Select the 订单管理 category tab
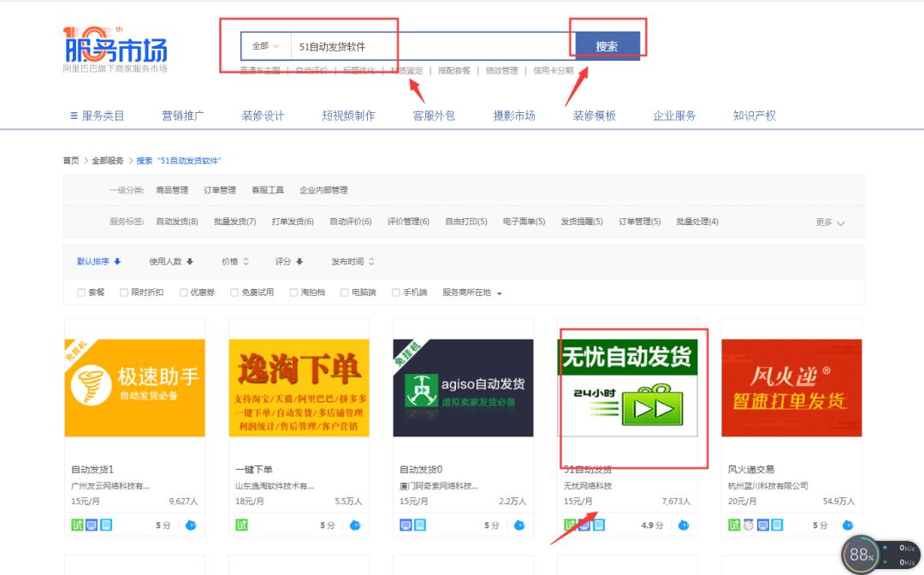Screen dimensions: 924x575 coord(220,189)
